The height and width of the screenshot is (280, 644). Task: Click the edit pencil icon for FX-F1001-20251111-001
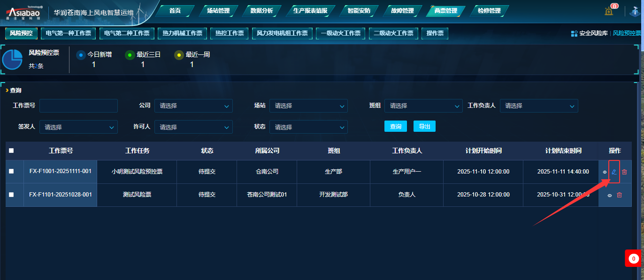click(614, 172)
